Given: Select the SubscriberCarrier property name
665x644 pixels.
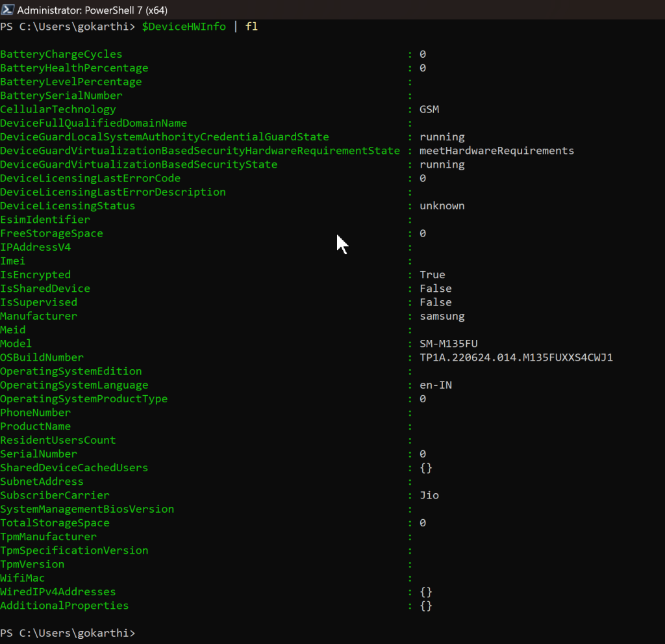Looking at the screenshot, I should tap(55, 495).
